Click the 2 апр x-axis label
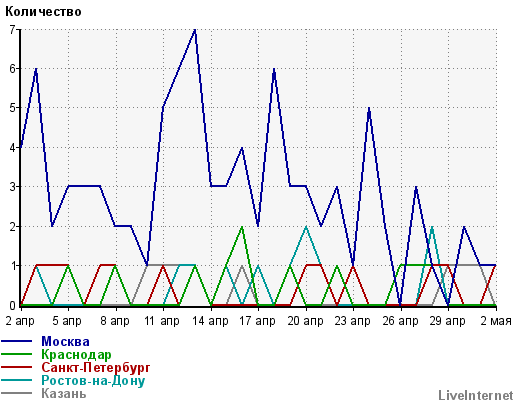The width and height of the screenshot is (520, 405). pos(20,321)
